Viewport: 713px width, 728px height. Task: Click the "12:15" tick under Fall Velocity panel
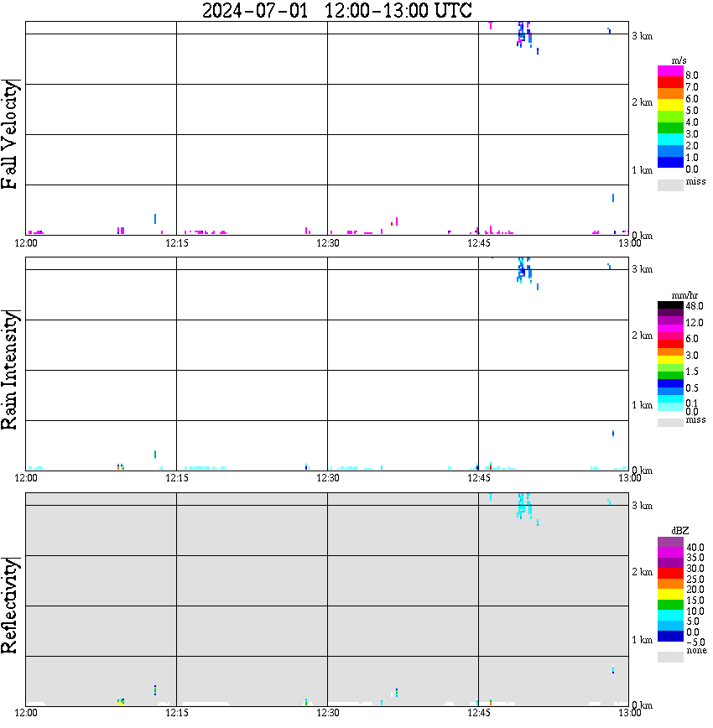(177, 243)
